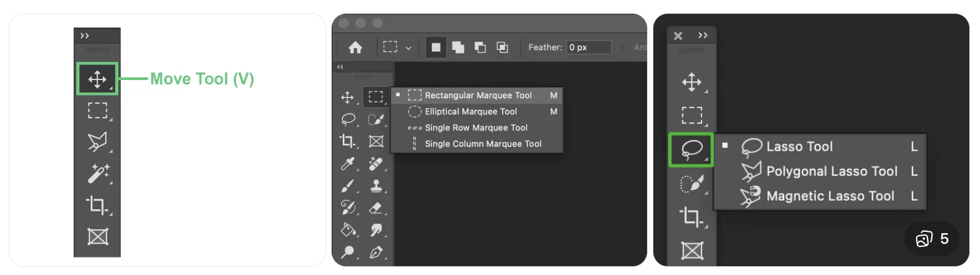980x275 pixels.
Task: Select the Pen tool
Action: pyautogui.click(x=376, y=252)
